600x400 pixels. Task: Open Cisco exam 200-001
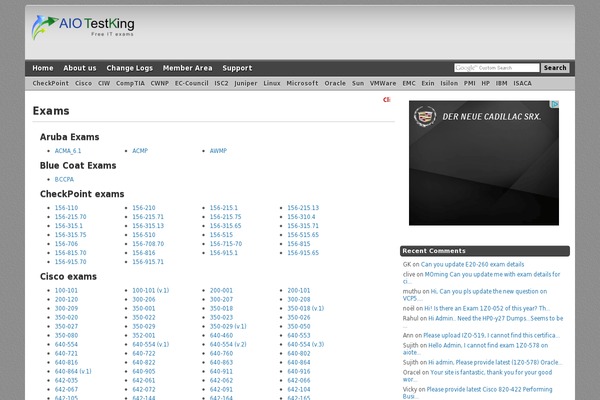click(x=221, y=291)
